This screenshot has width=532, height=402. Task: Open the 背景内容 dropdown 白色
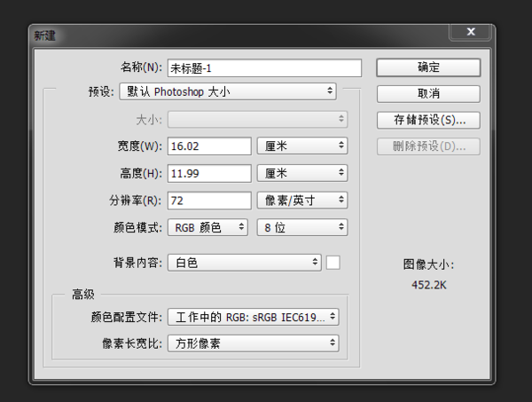(x=245, y=263)
